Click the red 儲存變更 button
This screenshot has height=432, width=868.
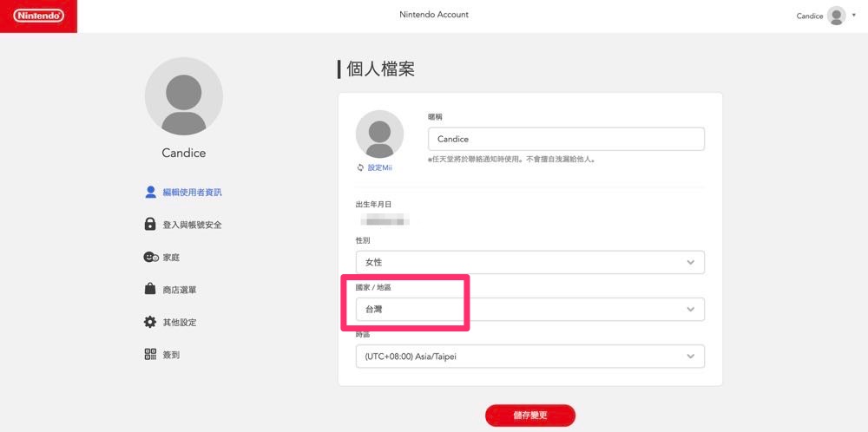click(530, 416)
